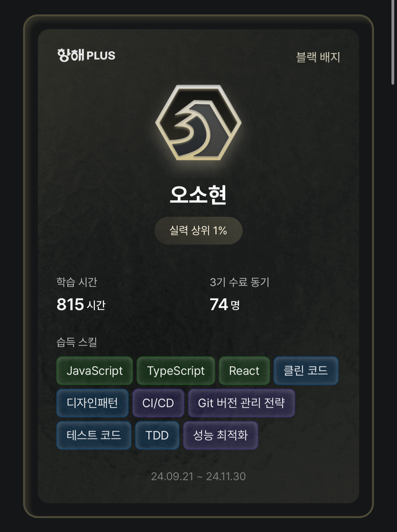
Task: Choose the React skill tag
Action: (x=244, y=371)
